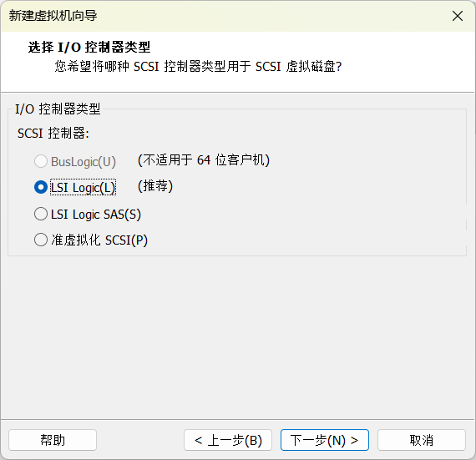Click the SCSI 虚拟磁盘 question subtitle
This screenshot has width=476, height=460.
[198, 67]
